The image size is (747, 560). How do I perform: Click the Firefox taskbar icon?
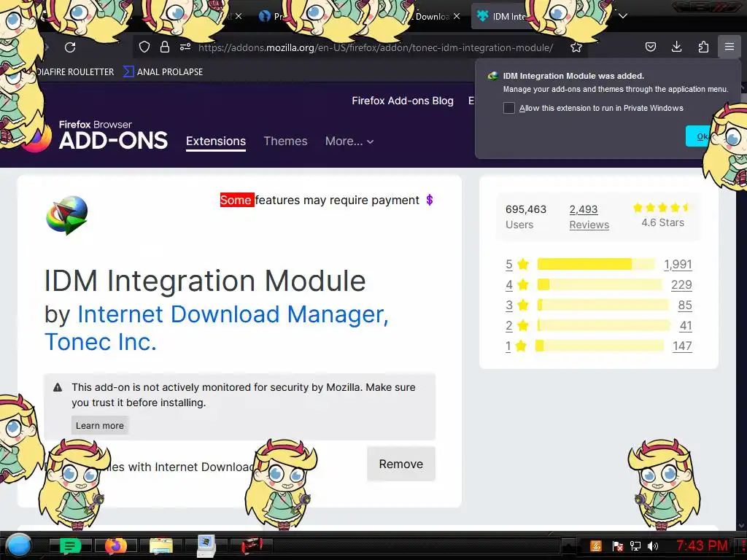point(115,546)
